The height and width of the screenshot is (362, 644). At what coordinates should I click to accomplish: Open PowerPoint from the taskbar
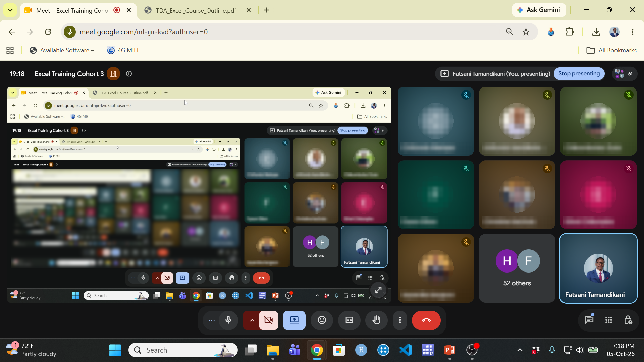[x=449, y=350]
